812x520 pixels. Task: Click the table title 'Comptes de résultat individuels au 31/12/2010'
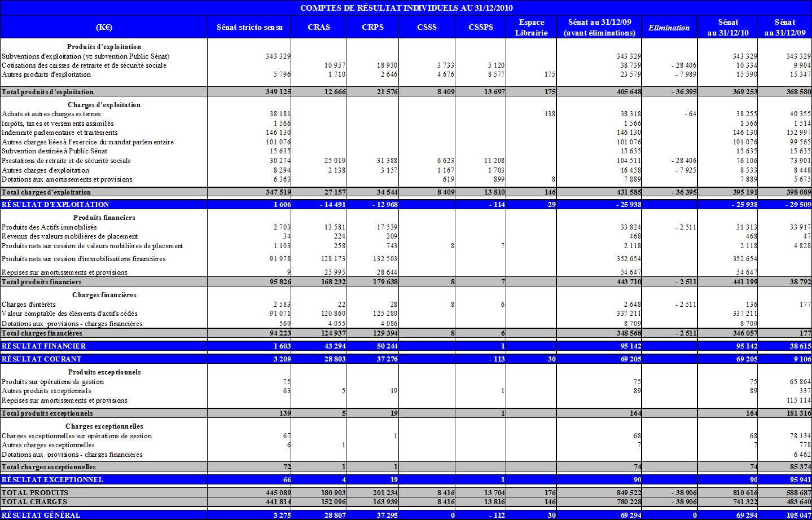[406, 8]
